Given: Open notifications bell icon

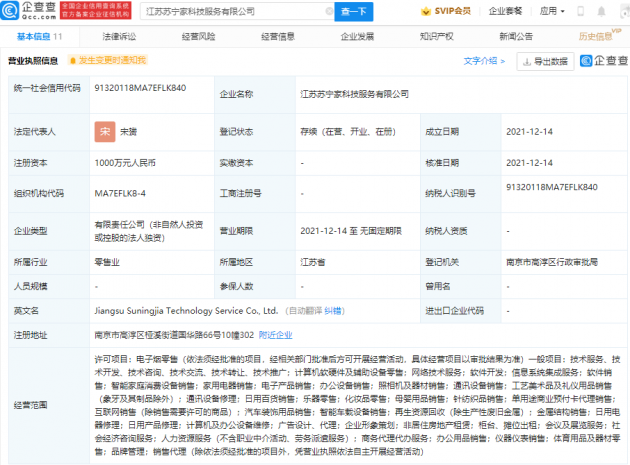Looking at the screenshot, I should [x=601, y=11].
